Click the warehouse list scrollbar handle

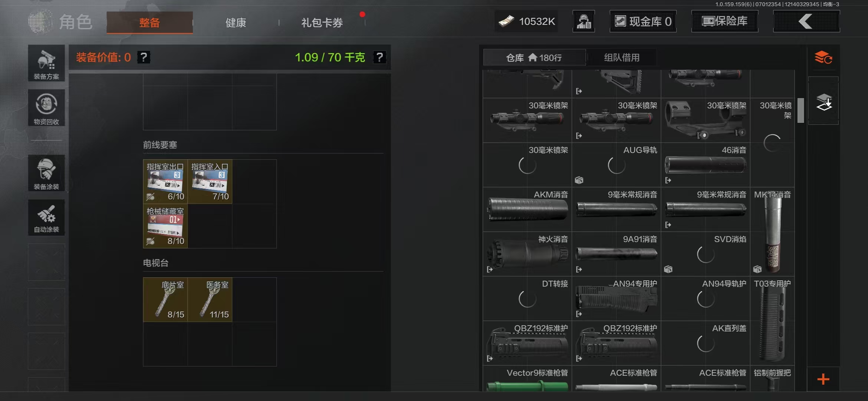point(800,110)
